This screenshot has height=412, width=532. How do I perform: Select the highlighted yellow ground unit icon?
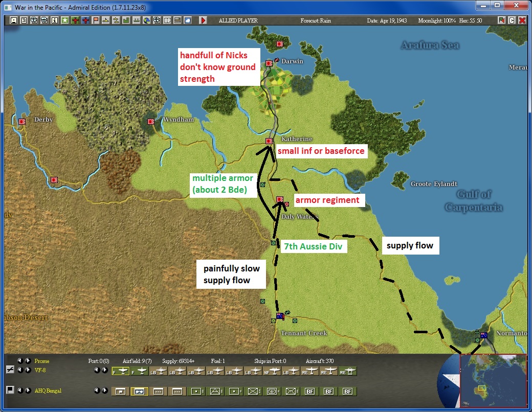click(x=139, y=392)
